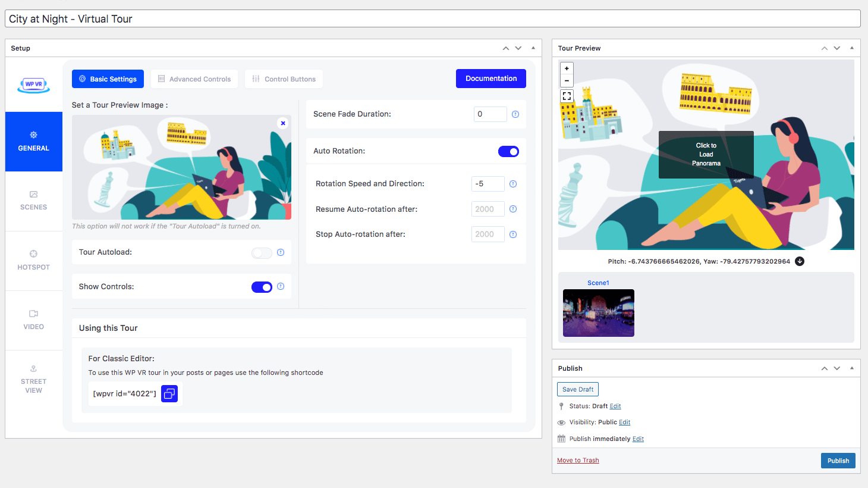Open the Video sidebar section

click(34, 320)
